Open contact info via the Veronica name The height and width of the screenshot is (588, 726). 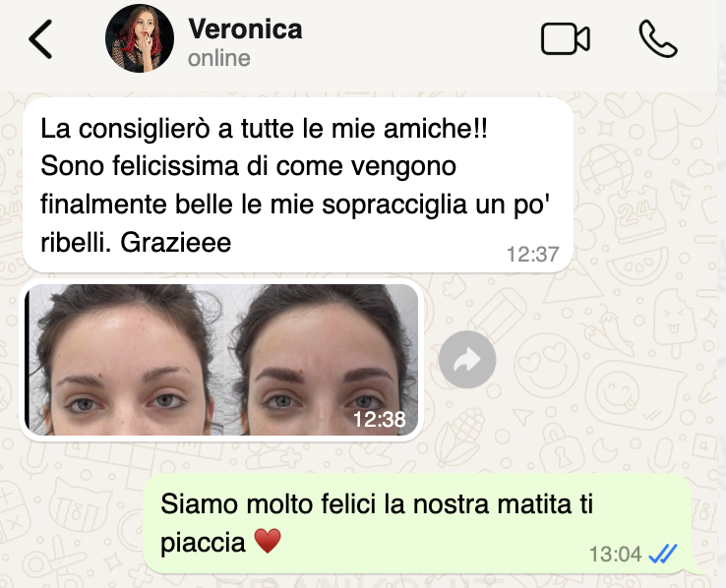(245, 29)
